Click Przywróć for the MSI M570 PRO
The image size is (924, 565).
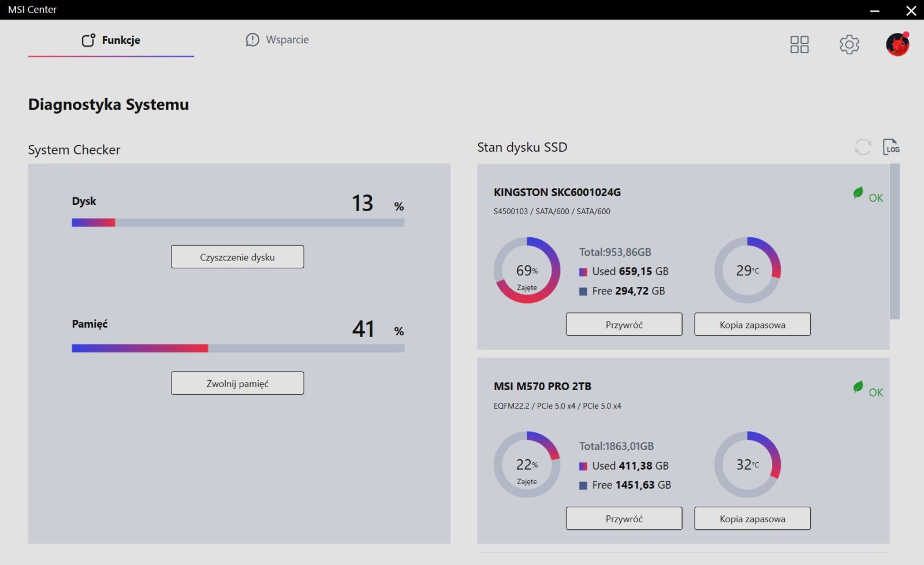click(624, 518)
